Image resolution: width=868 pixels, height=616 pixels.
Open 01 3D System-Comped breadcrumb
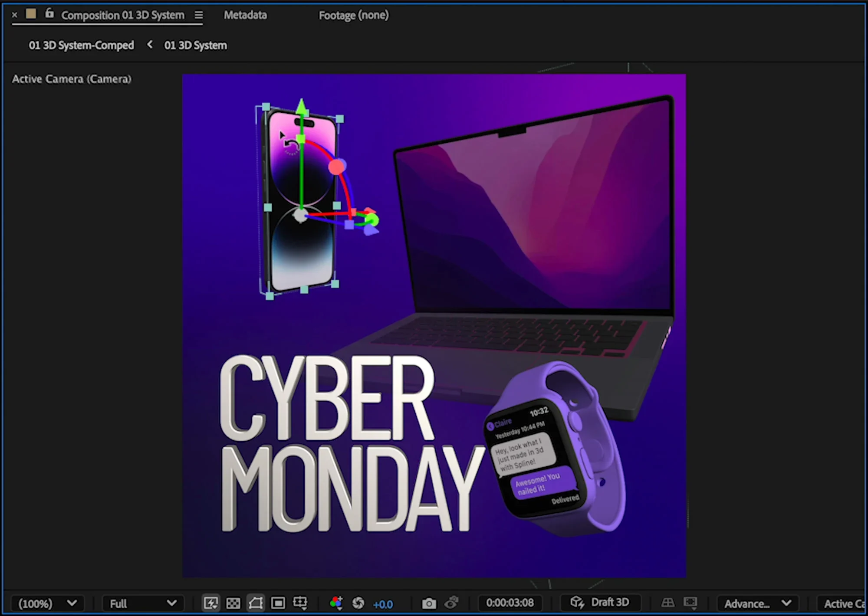click(81, 45)
